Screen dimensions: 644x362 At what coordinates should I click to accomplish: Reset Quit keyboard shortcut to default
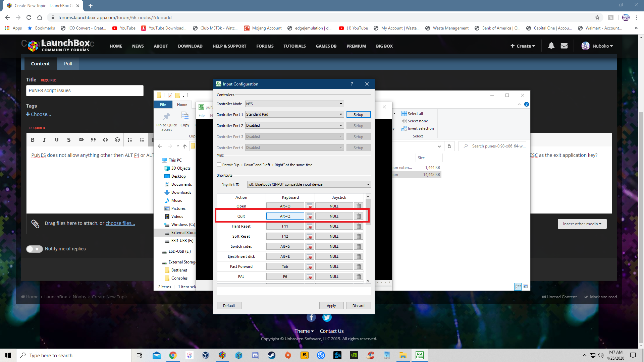[x=310, y=216]
